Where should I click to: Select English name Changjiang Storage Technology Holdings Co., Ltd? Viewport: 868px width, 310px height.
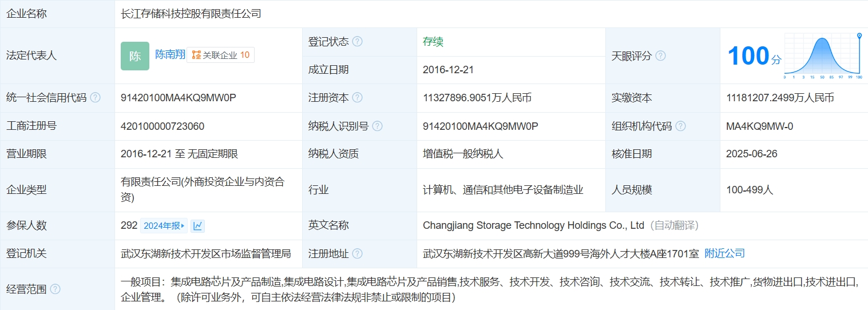click(x=533, y=225)
